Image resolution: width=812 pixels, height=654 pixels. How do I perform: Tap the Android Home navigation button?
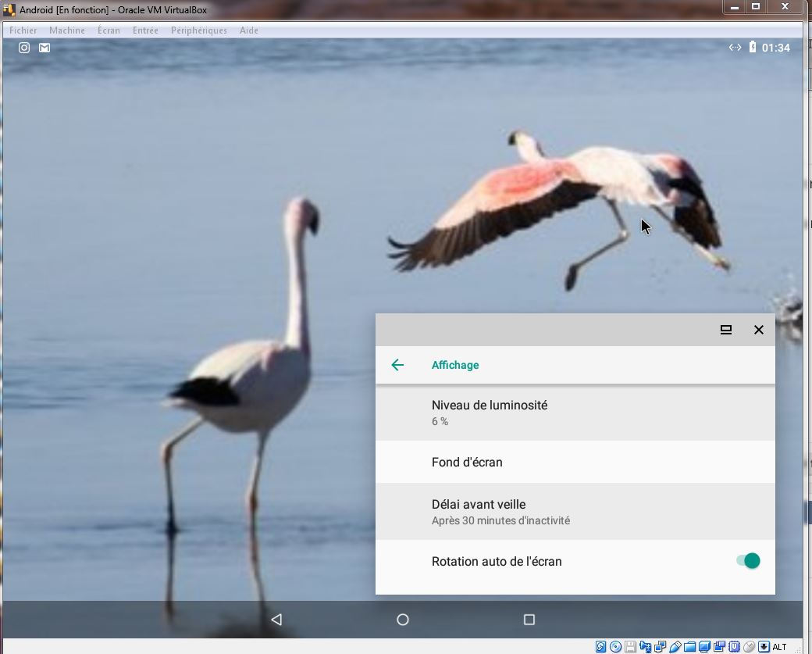point(403,620)
